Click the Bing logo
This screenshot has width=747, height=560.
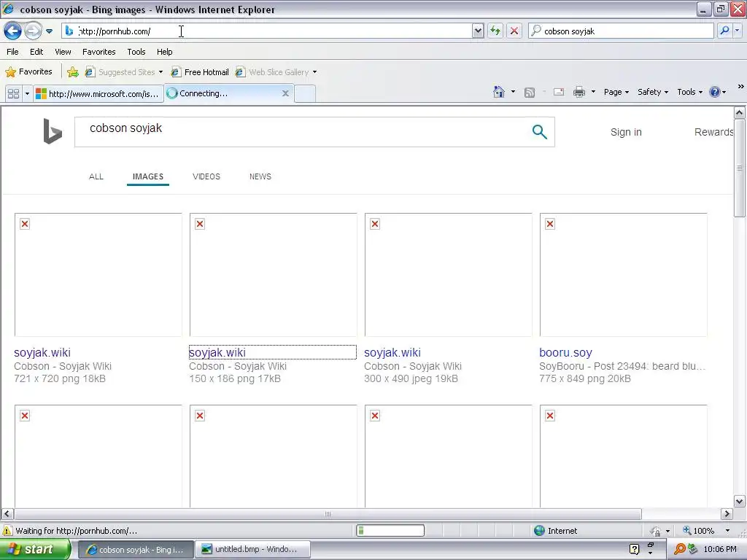click(x=53, y=131)
